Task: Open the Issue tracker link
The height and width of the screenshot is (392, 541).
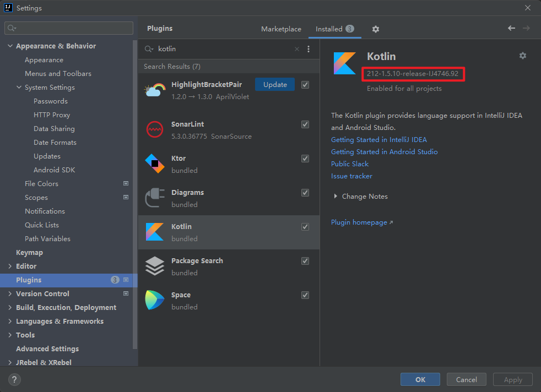Action: click(x=351, y=176)
